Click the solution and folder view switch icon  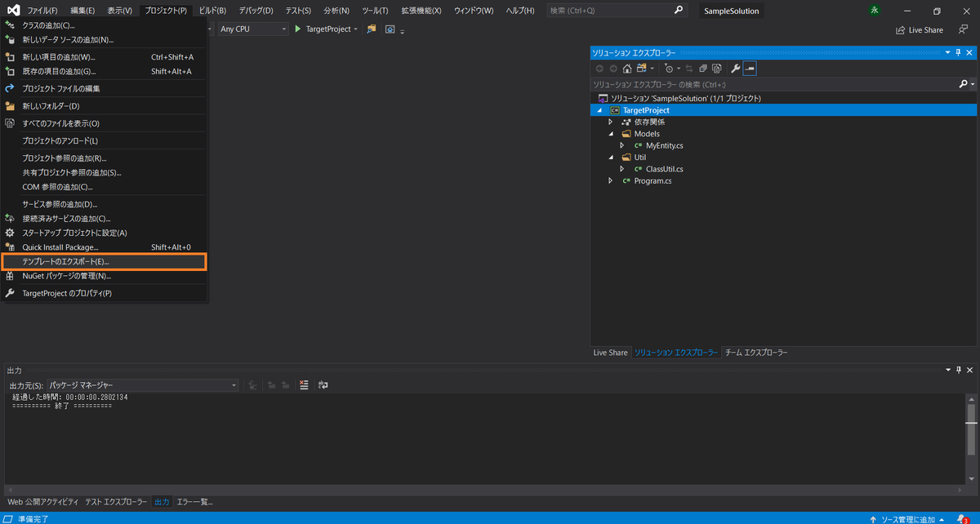click(642, 69)
